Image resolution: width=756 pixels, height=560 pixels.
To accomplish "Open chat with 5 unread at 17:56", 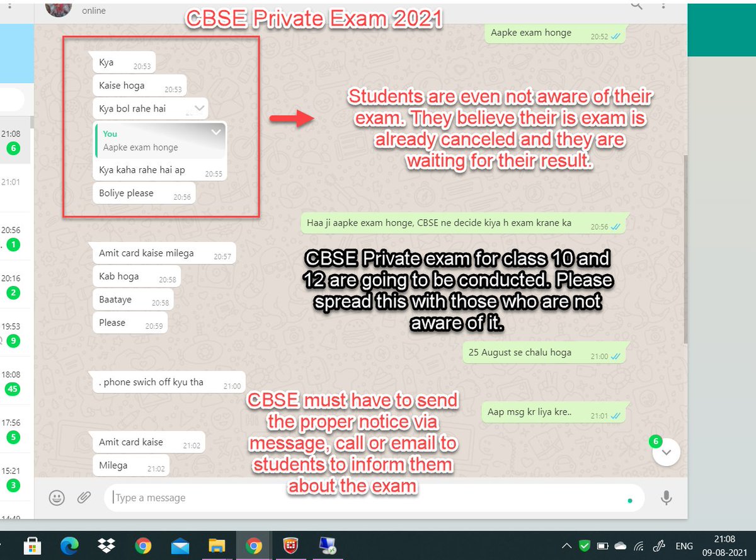I will (15, 430).
